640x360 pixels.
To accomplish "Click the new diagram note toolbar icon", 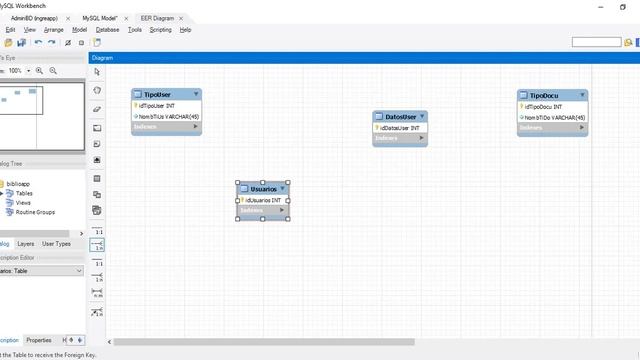I will (97, 42).
